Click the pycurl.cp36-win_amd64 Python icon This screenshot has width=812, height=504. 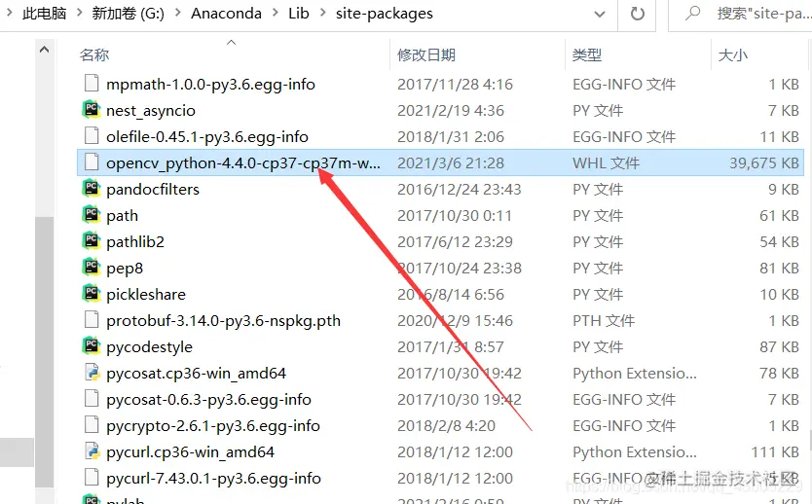click(92, 451)
